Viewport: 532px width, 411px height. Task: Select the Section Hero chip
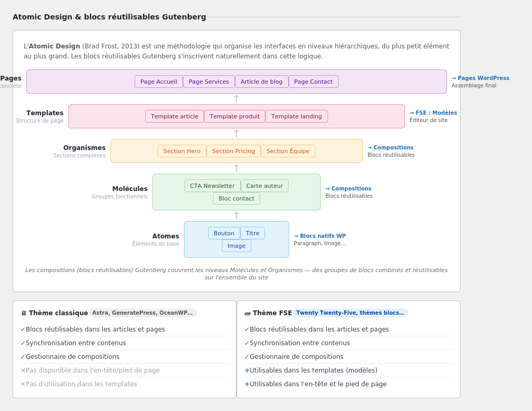[x=182, y=151]
